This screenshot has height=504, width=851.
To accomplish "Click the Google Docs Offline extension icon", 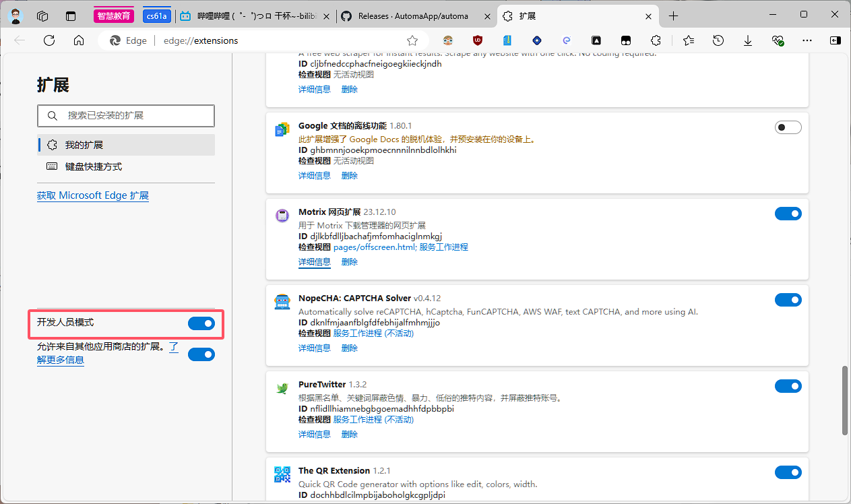I will 282,129.
